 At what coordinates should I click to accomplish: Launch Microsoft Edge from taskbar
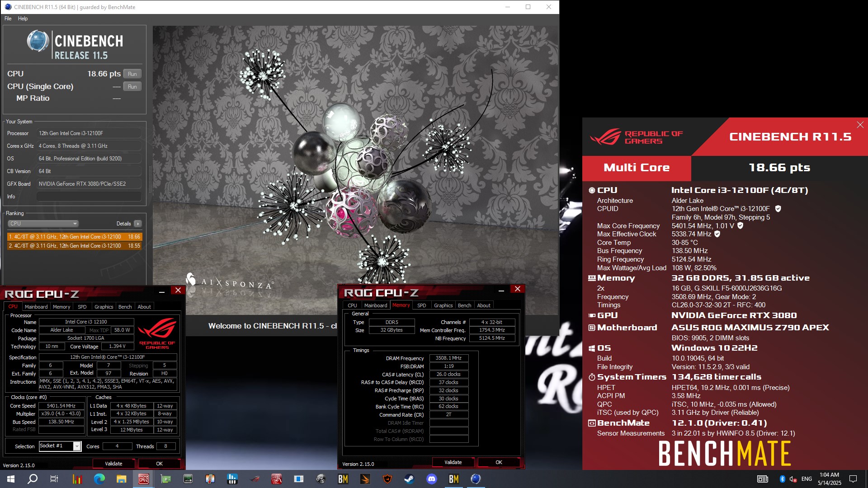click(99, 479)
